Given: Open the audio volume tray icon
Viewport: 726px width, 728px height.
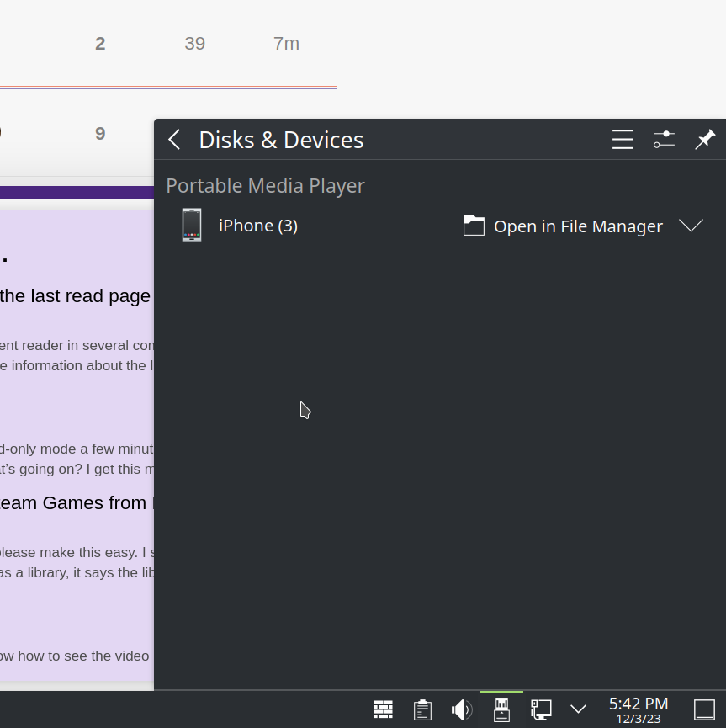Looking at the screenshot, I should tap(462, 709).
